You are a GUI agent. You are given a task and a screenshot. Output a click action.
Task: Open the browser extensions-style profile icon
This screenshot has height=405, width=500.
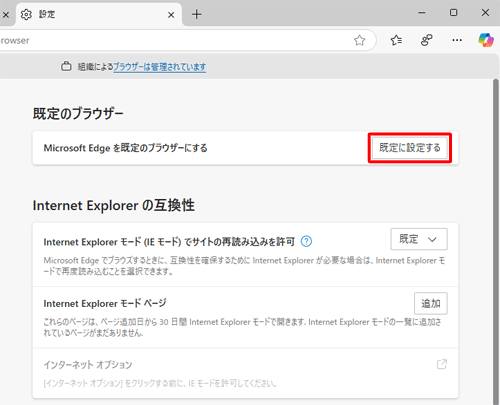click(427, 40)
